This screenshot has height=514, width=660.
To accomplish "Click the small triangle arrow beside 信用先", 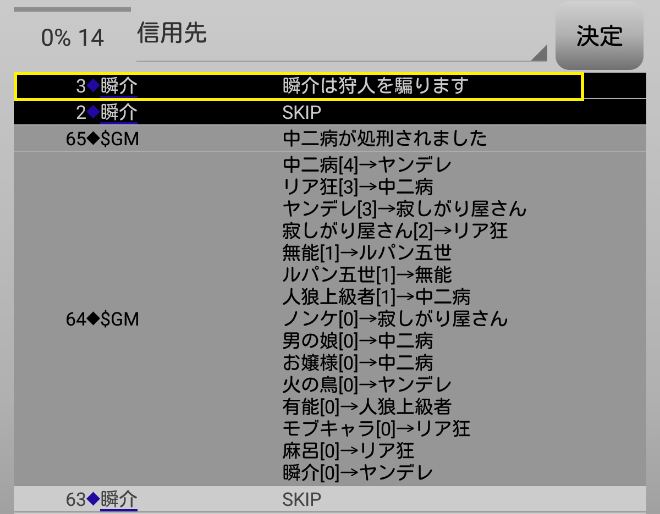I will (x=539, y=53).
